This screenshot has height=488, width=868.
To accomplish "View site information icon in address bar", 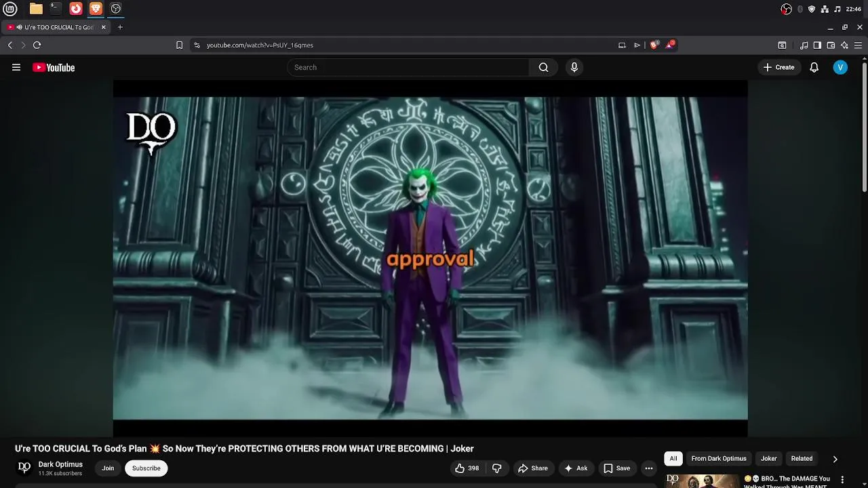I will [197, 45].
